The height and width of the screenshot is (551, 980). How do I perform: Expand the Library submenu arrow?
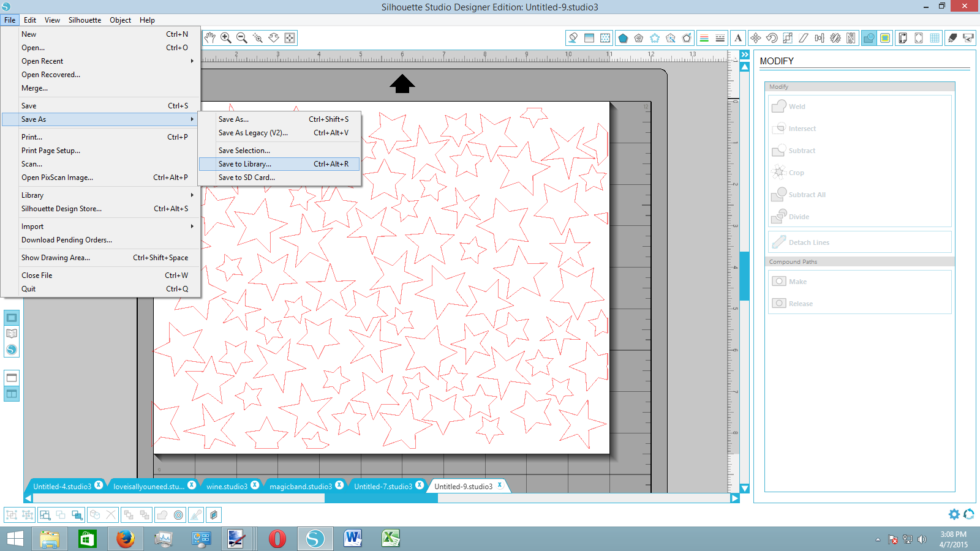[192, 195]
